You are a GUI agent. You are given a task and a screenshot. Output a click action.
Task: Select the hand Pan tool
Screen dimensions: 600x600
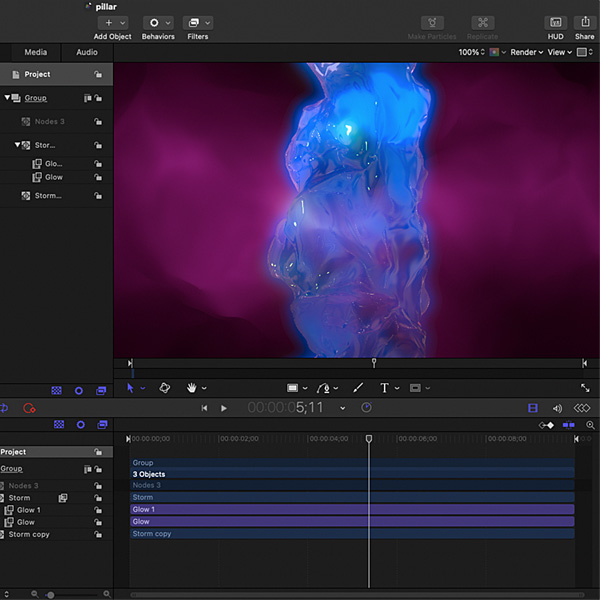(191, 388)
